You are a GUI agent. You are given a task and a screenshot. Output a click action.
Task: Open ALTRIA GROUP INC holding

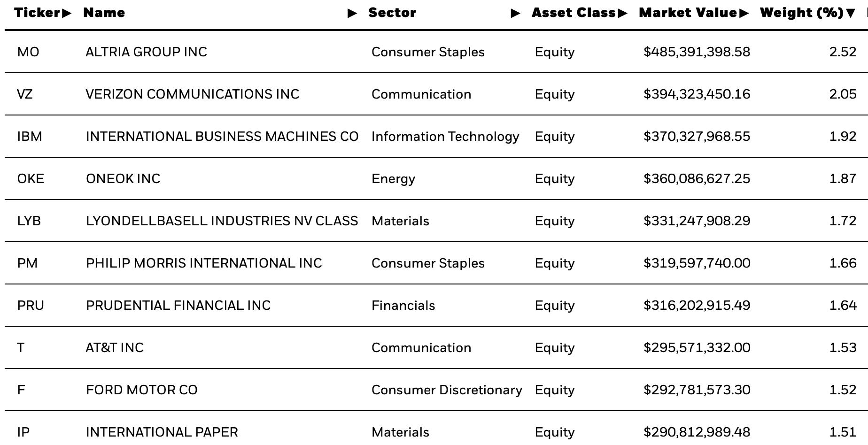coord(146,52)
